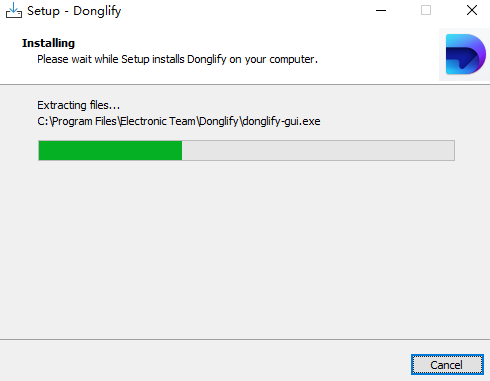The image size is (490, 381).
Task: Click the 'Setup - Donglify' title text
Action: pos(74,11)
